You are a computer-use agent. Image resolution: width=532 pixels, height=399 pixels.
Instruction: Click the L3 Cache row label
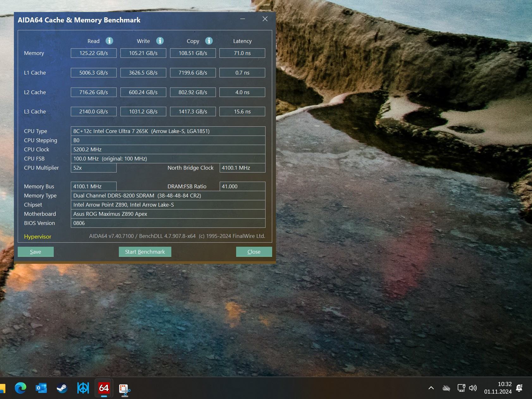[35, 112]
